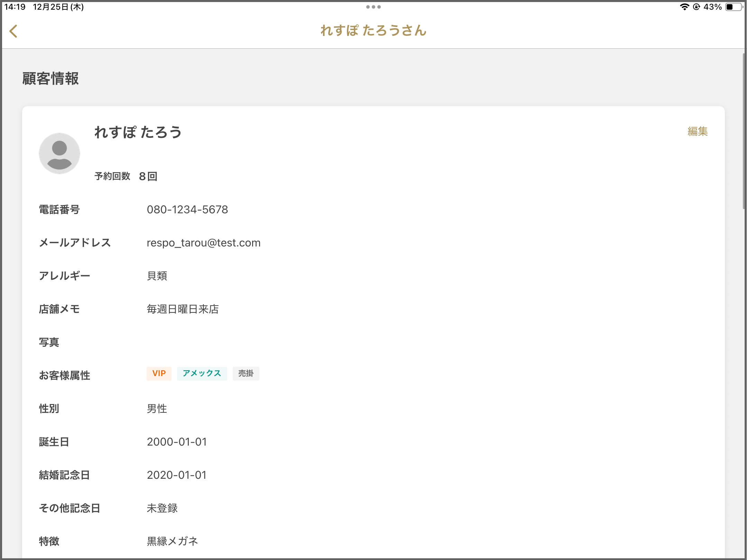Tap the orientation lock status icon
Viewport: 747px width, 560px height.
pos(697,7)
